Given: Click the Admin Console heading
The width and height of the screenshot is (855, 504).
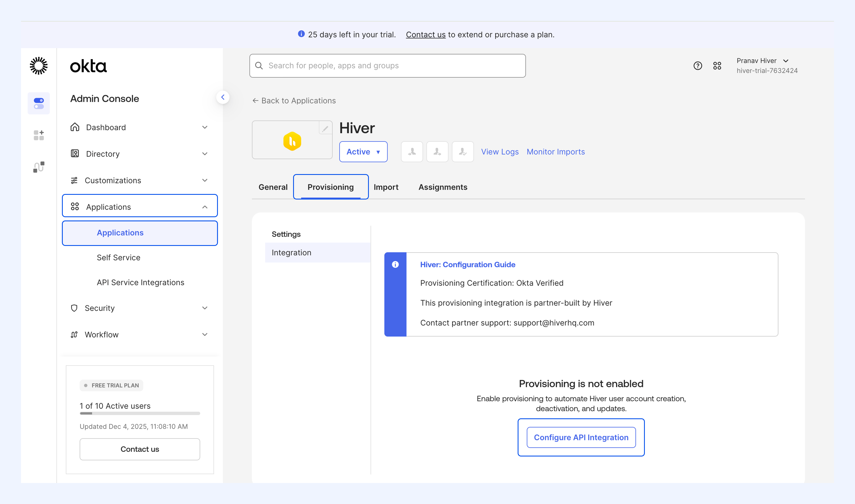Looking at the screenshot, I should (105, 98).
